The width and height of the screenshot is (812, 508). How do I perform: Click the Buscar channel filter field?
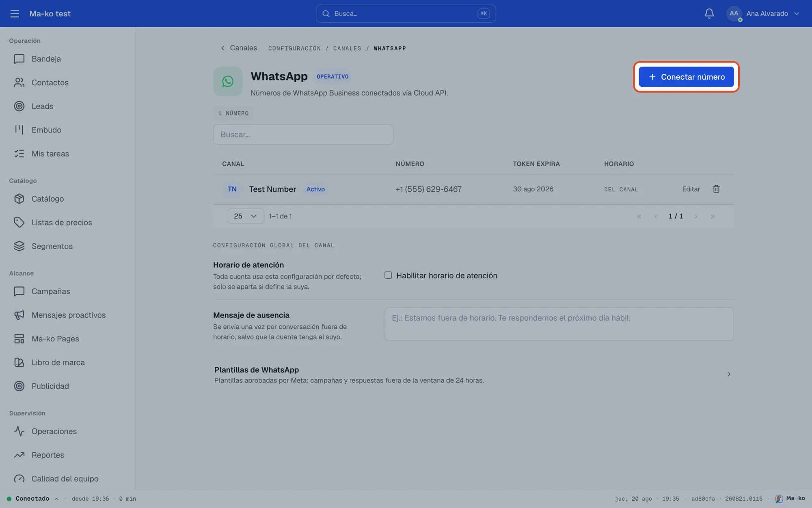click(303, 135)
